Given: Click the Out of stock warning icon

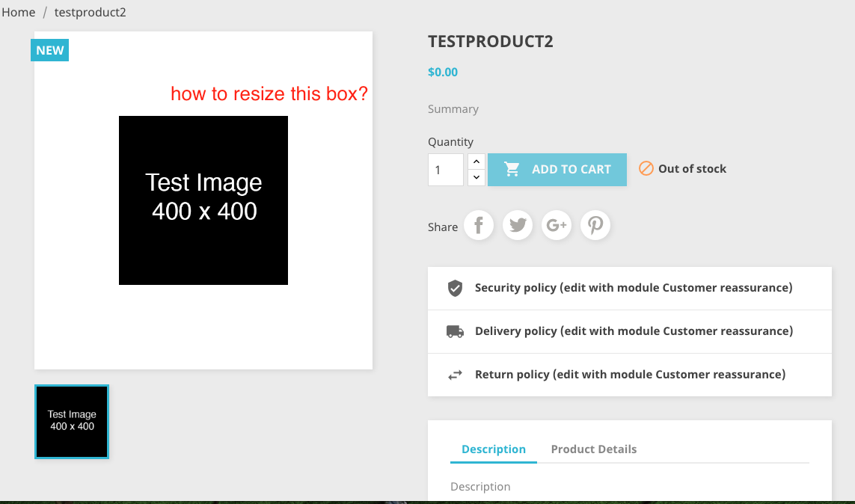Looking at the screenshot, I should tap(646, 169).
